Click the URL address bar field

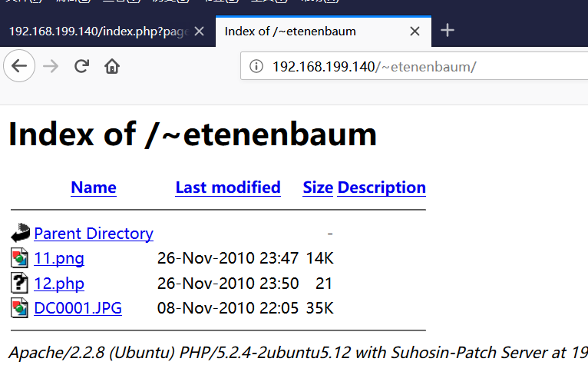point(414,66)
